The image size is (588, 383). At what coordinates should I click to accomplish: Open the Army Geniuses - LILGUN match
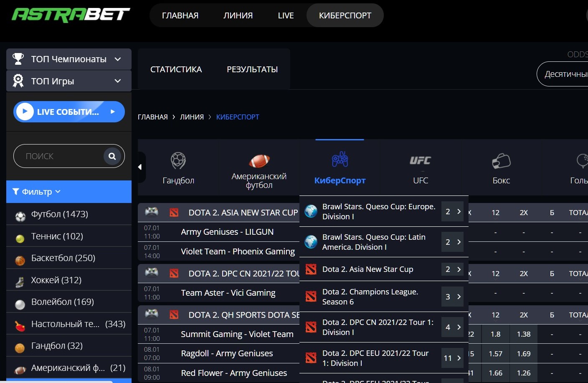[227, 232]
